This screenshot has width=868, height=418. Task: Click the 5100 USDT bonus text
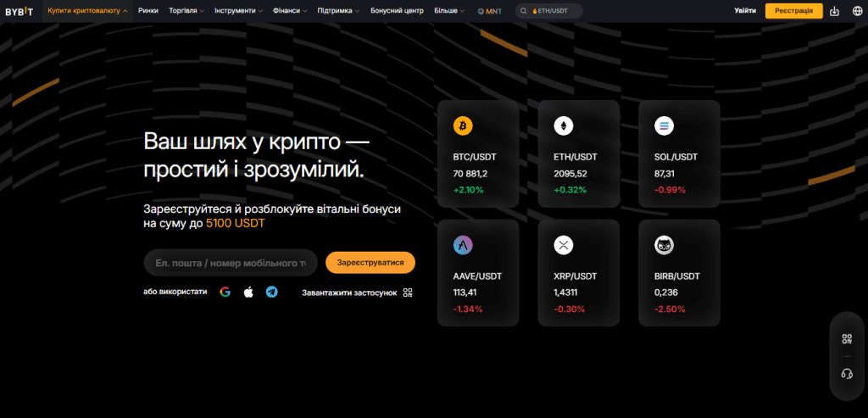coord(236,224)
